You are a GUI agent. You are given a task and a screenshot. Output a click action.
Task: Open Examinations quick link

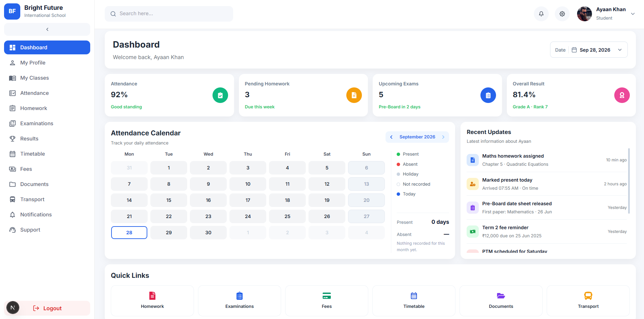pyautogui.click(x=240, y=300)
